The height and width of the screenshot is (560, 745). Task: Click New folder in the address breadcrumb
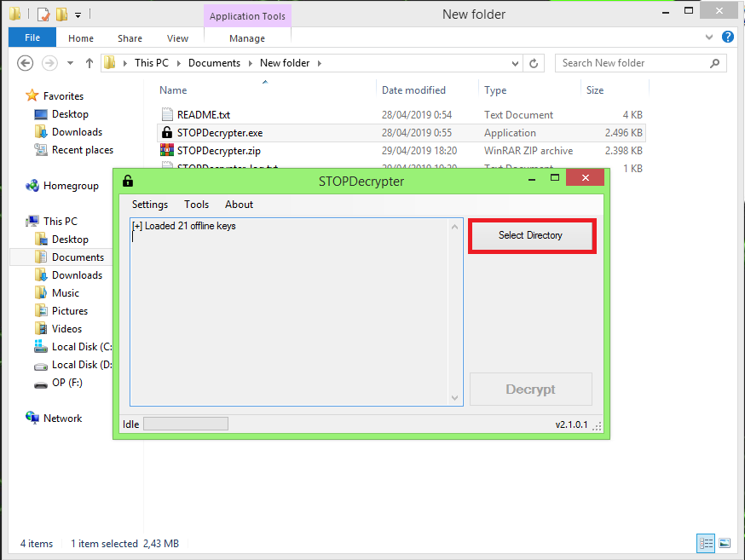(285, 63)
